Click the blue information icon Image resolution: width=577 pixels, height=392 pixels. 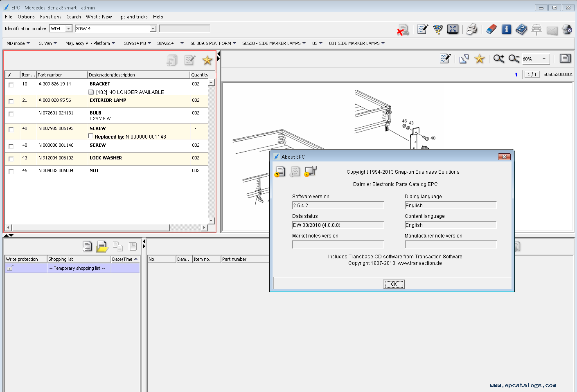click(506, 29)
